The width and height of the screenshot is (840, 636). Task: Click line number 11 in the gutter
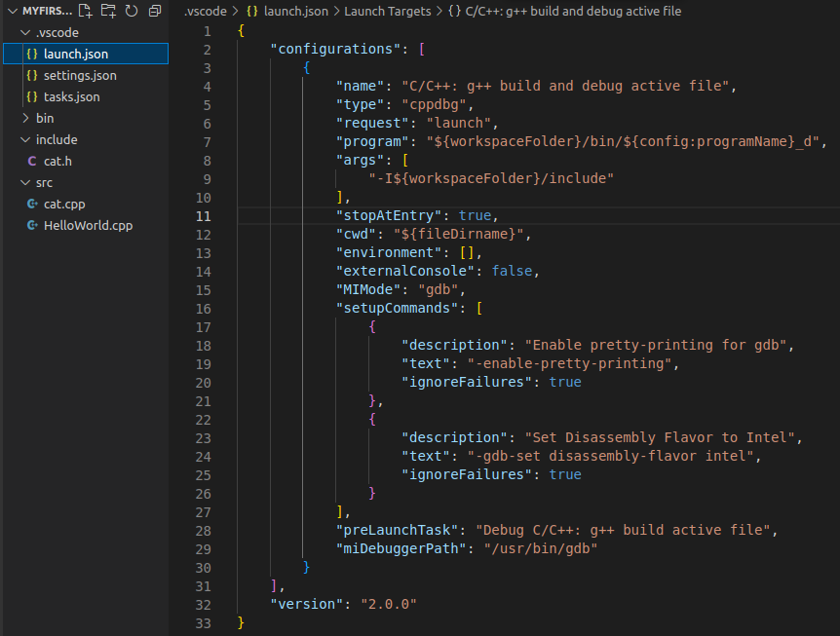203,215
